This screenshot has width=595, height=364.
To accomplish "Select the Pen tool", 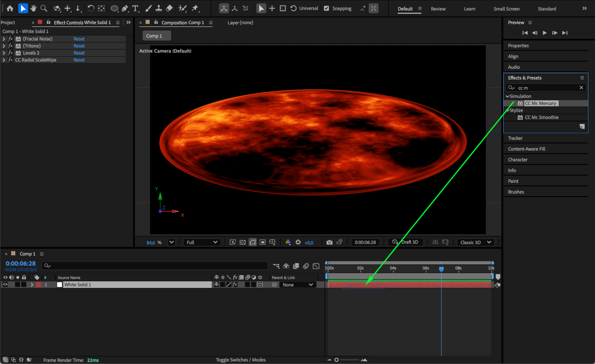I will [125, 8].
